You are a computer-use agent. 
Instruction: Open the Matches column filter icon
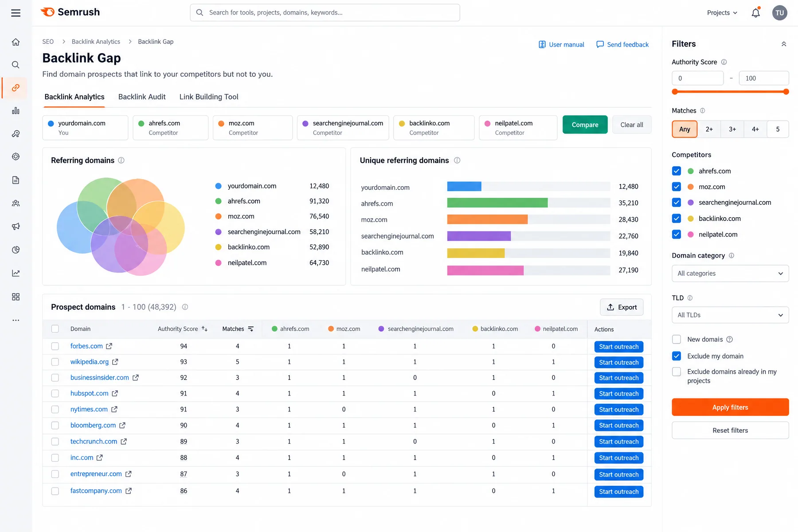251,329
